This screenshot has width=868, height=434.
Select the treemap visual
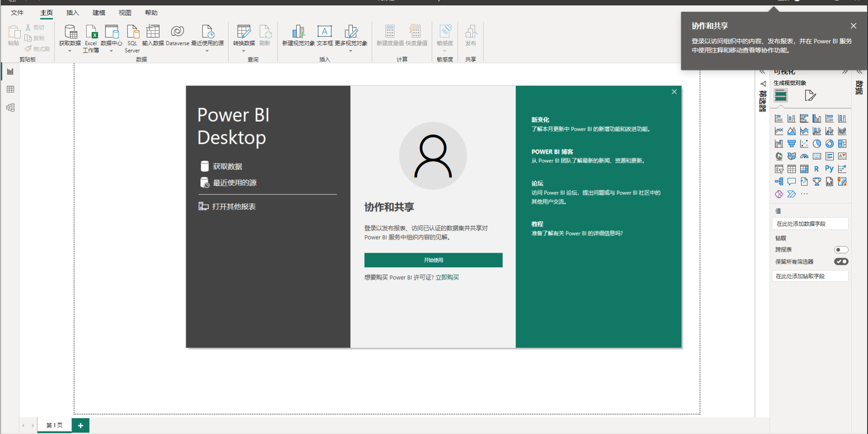click(842, 144)
